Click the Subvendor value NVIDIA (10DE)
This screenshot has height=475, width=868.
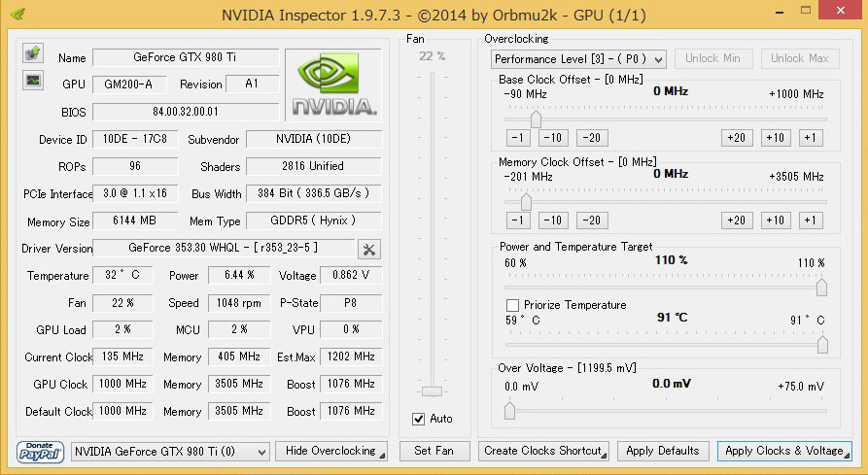tap(313, 139)
